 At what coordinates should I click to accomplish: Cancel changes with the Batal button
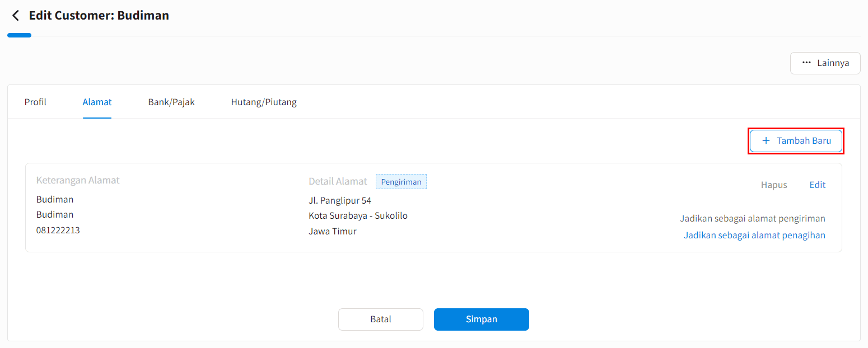(381, 319)
